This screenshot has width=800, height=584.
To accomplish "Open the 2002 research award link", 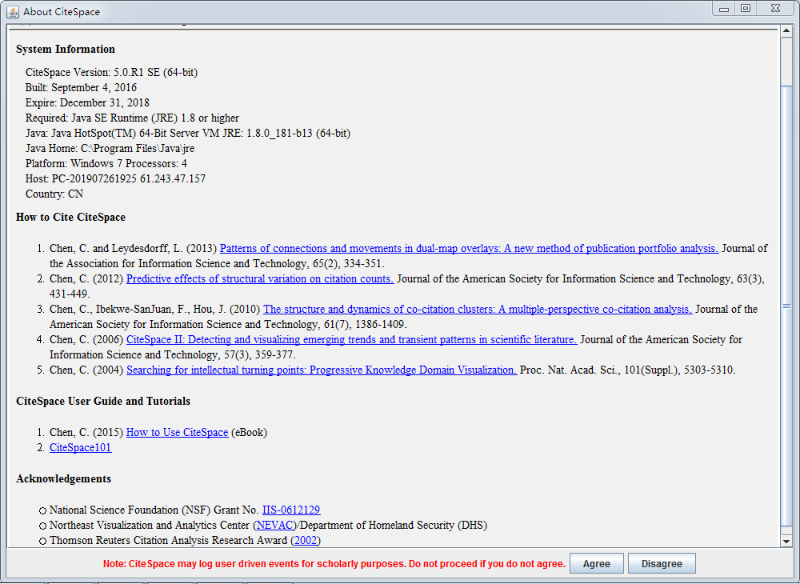I will 306,540.
